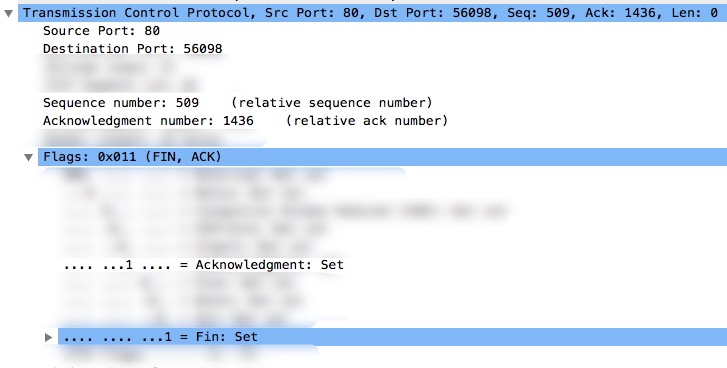Select the Sequence number: 509 field
Image resolution: width=727 pixels, height=368 pixels.
pyautogui.click(x=121, y=102)
